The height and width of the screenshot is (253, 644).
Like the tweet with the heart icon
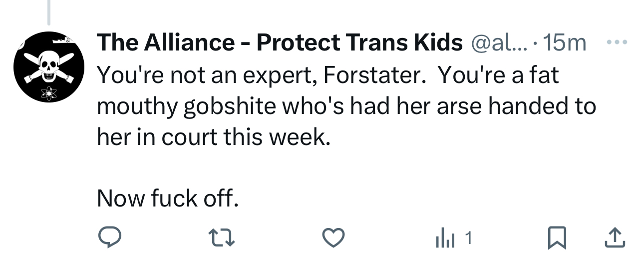click(333, 238)
